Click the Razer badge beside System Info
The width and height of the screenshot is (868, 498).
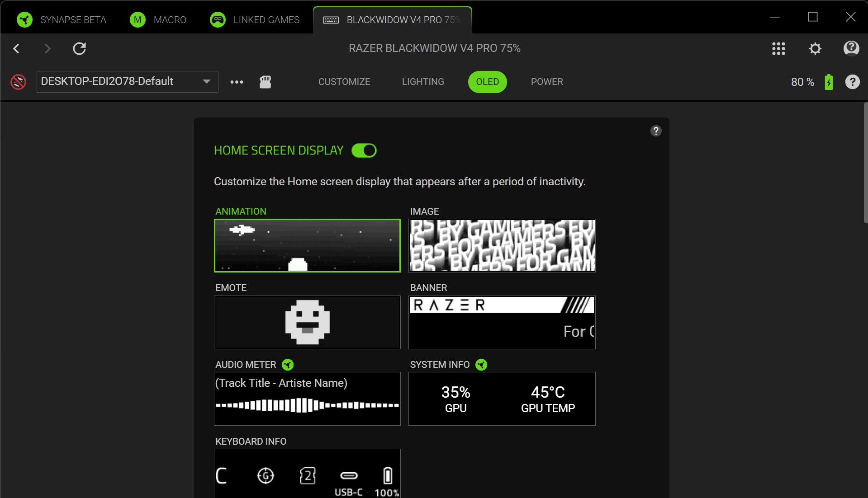tap(481, 365)
